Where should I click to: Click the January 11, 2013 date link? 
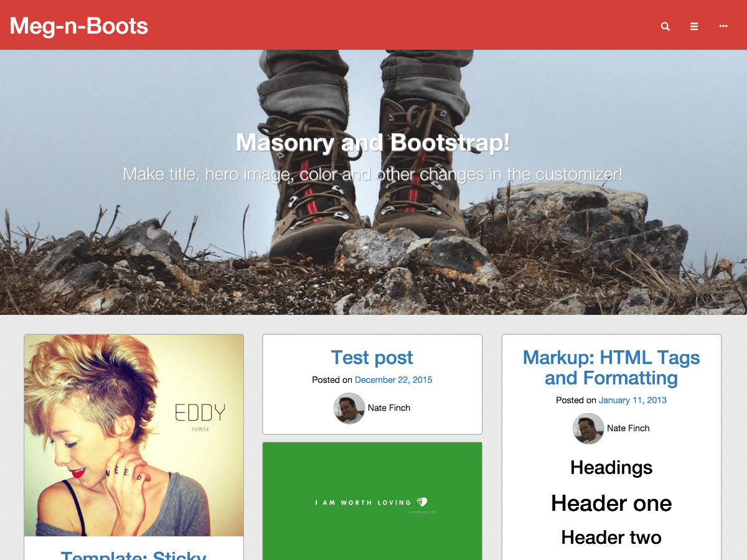coord(632,400)
